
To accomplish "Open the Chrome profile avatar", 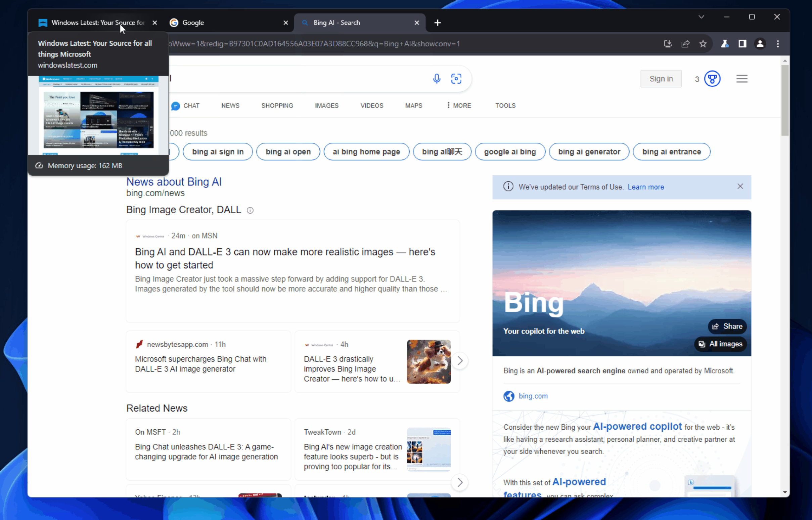I will pos(760,44).
